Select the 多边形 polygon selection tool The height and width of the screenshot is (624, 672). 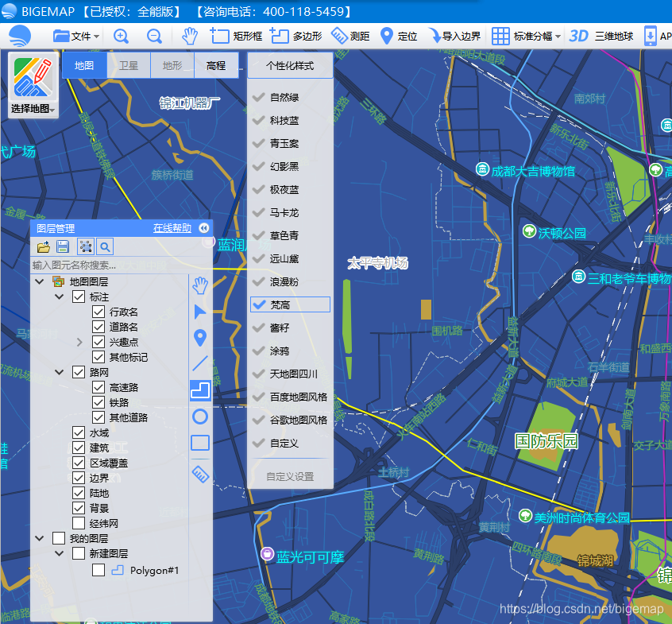click(x=295, y=36)
